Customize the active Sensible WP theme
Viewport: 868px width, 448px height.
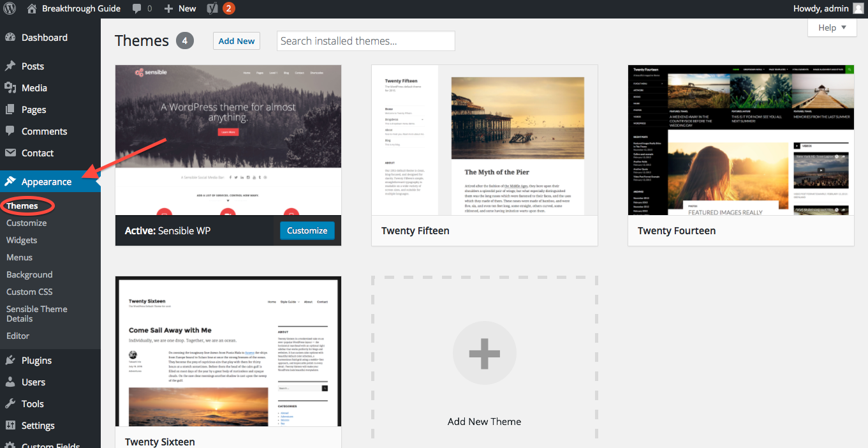point(307,230)
